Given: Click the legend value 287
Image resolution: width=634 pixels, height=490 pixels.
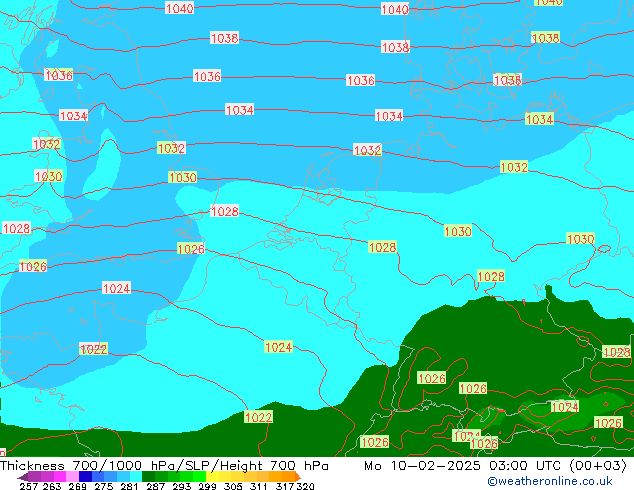Looking at the screenshot, I should 156,486.
